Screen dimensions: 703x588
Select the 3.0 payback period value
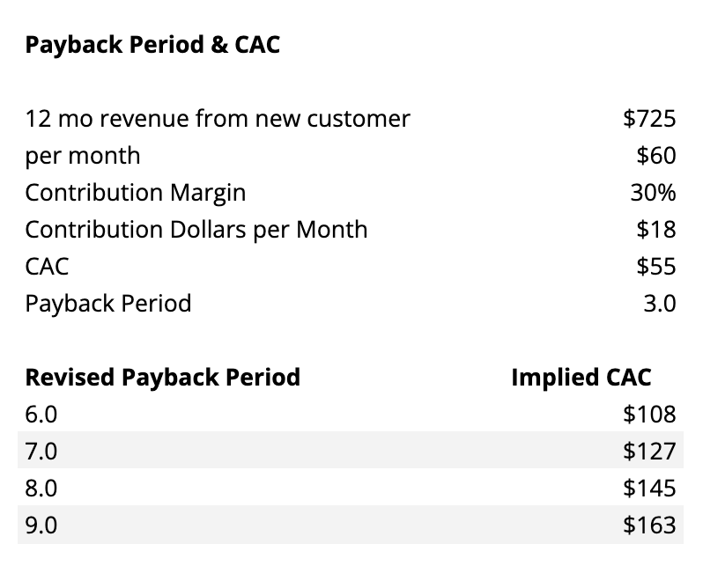659,304
